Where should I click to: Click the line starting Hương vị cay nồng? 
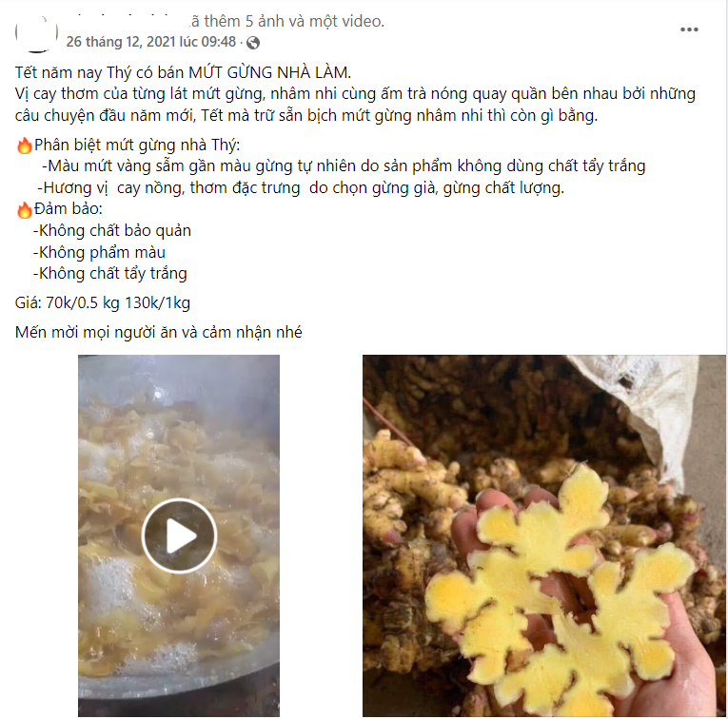[x=301, y=188]
